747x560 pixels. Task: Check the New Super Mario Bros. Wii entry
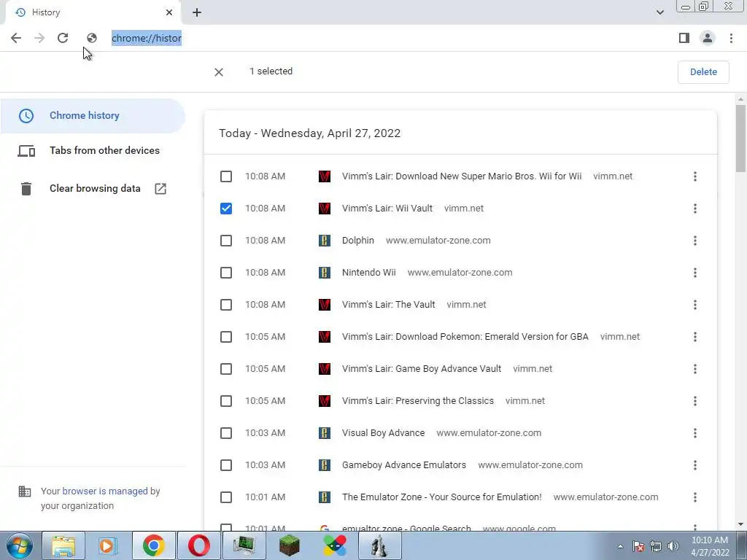click(226, 176)
